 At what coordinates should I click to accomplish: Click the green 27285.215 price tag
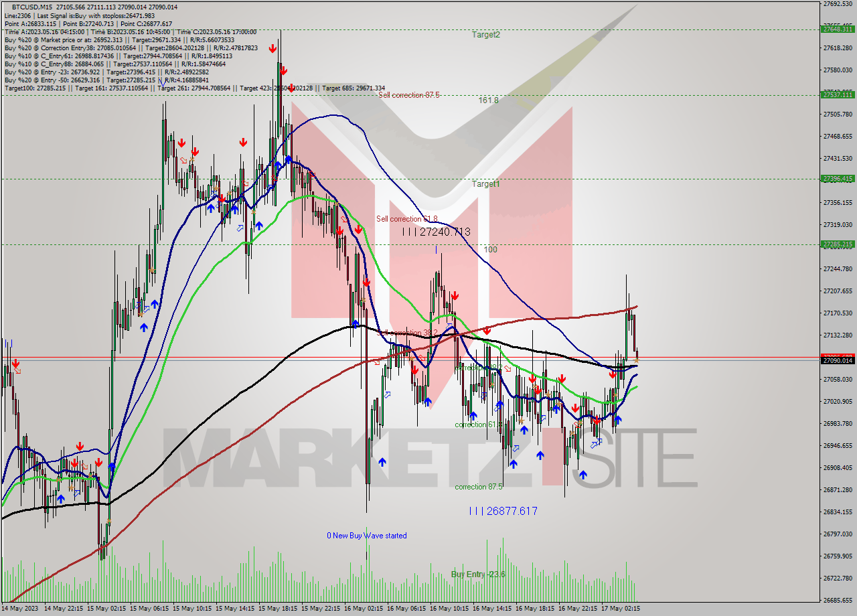point(837,244)
